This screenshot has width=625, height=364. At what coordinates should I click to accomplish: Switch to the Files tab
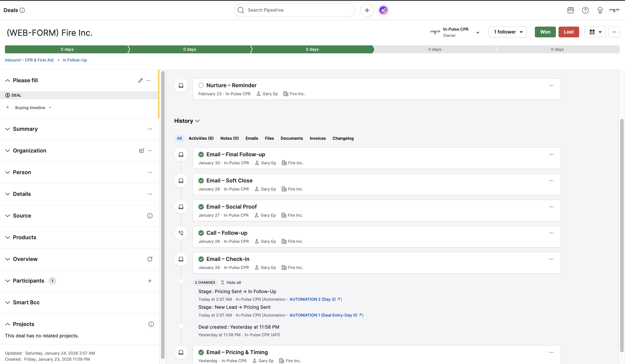click(269, 138)
